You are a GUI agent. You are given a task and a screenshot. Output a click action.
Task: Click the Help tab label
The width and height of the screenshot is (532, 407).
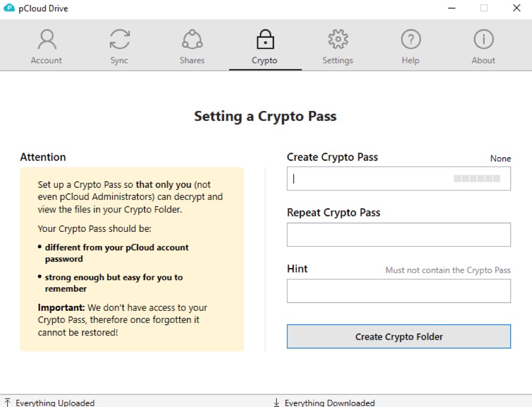coord(411,61)
